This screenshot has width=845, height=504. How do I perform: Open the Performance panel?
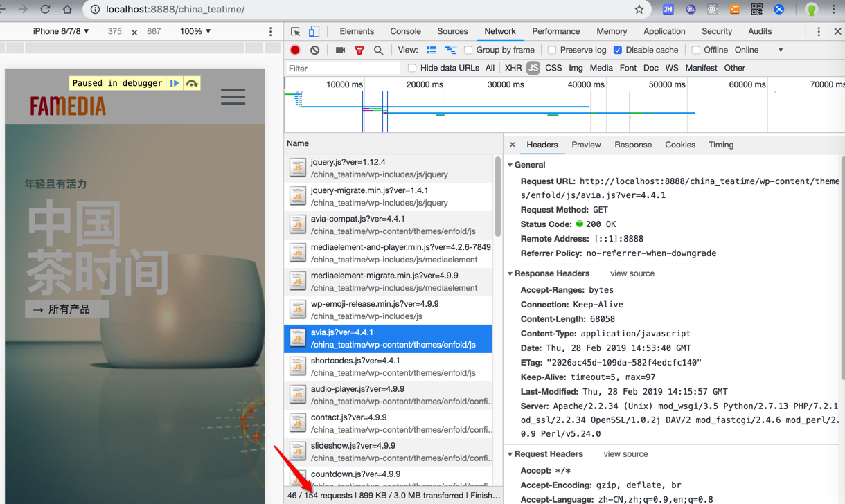point(556,32)
